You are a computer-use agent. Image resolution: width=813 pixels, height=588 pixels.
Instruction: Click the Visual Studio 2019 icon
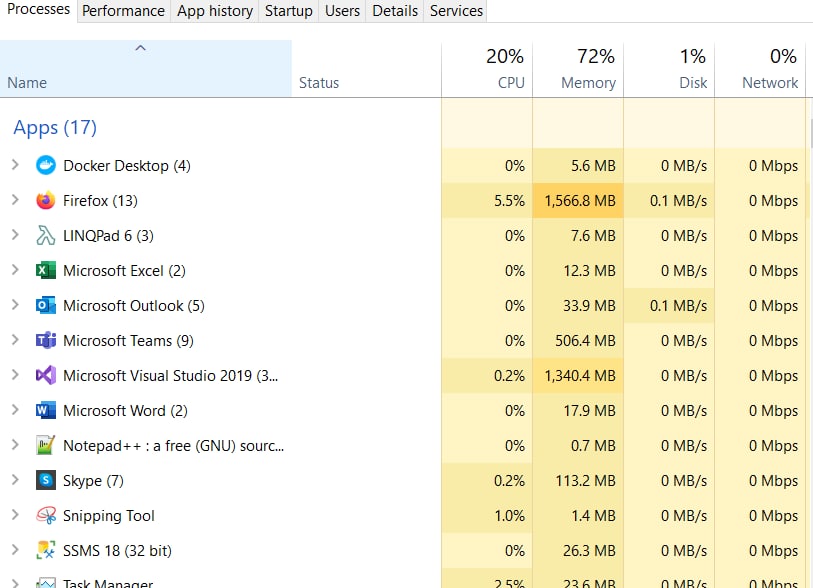[x=46, y=375]
